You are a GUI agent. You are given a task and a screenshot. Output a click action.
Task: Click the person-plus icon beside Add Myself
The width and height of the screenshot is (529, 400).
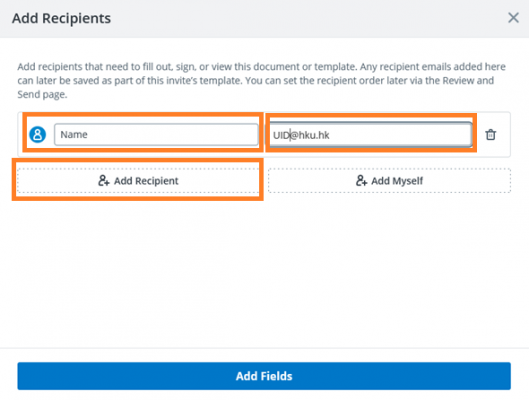pyautogui.click(x=361, y=180)
